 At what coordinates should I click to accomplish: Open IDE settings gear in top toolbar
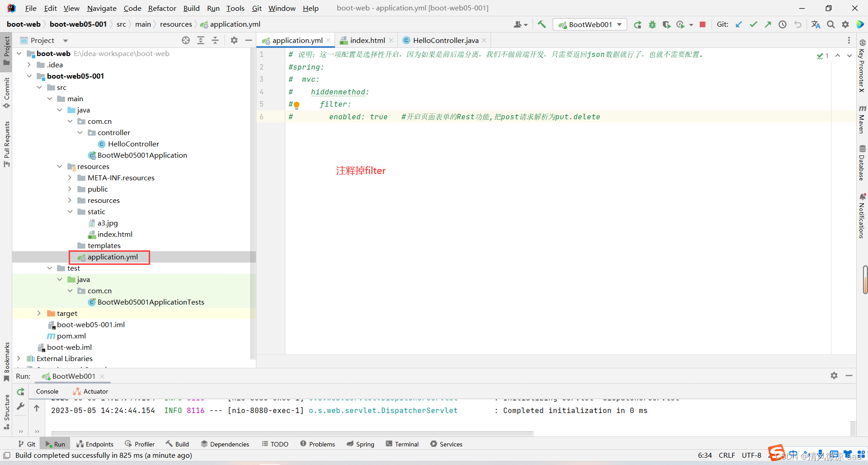(845, 24)
